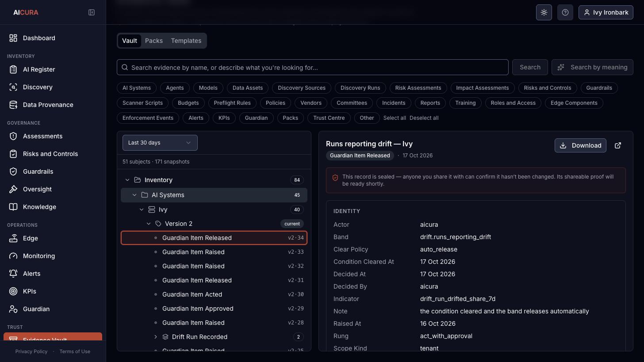Toggle the Trust Centre filter chip
Image resolution: width=644 pixels, height=362 pixels.
point(329,118)
